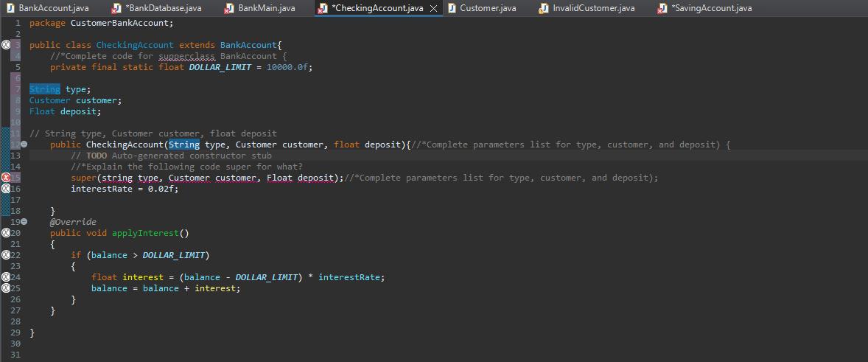
Task: Click 'float interest' variable declaration on line 24
Action: (x=128, y=277)
